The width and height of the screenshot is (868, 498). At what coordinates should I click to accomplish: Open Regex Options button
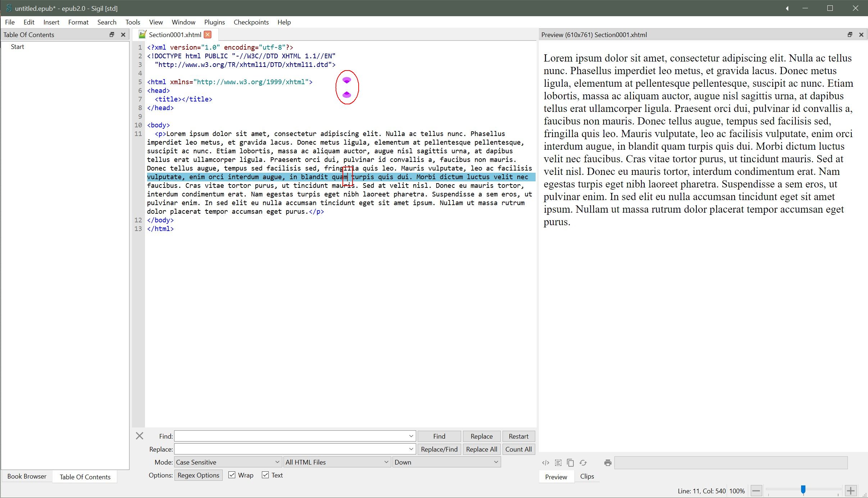[x=198, y=475]
